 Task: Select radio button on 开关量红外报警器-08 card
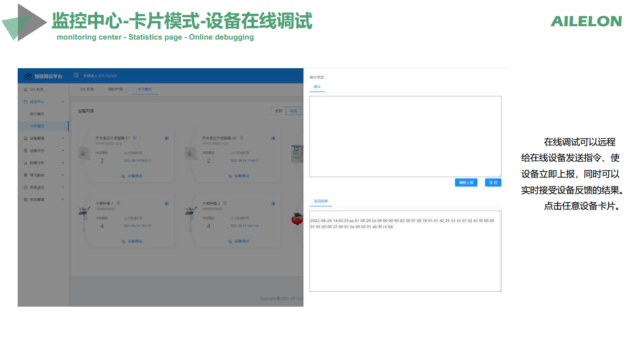[x=273, y=138]
